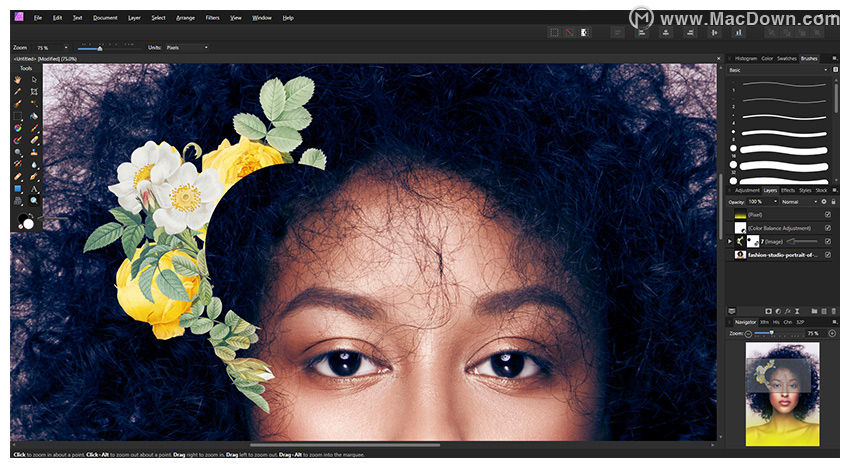Select the Artistic Text tool

(x=34, y=189)
